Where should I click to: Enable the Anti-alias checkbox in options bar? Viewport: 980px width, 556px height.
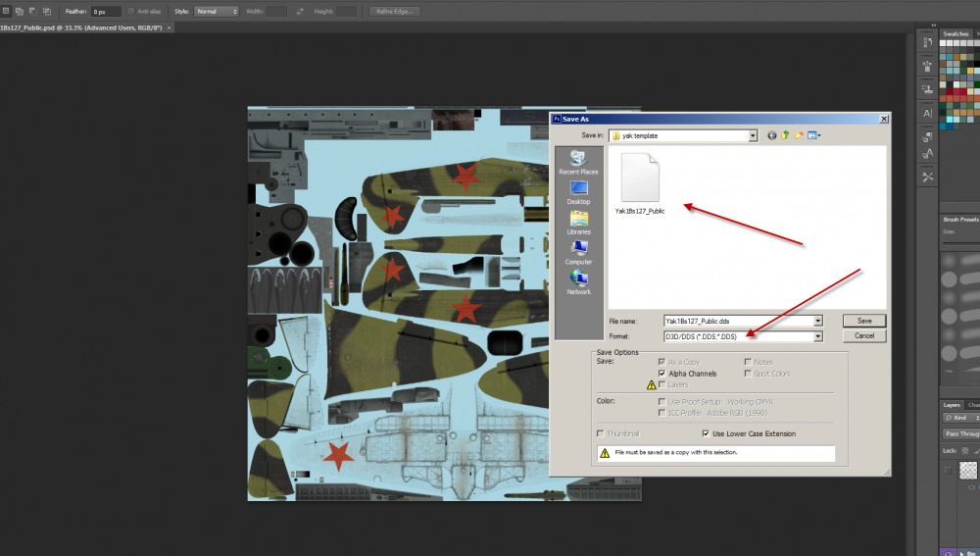(x=130, y=11)
